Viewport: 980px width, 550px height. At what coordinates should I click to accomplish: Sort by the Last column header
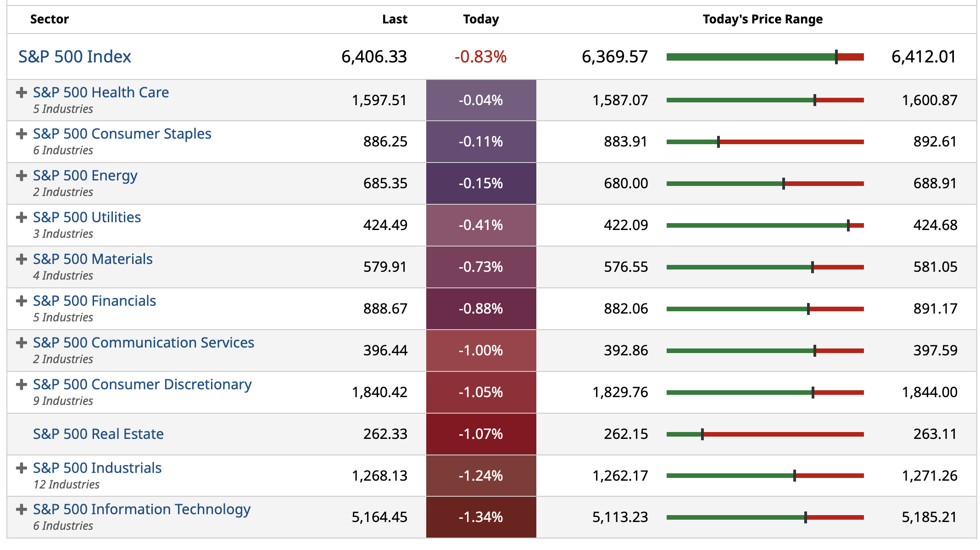(x=395, y=19)
